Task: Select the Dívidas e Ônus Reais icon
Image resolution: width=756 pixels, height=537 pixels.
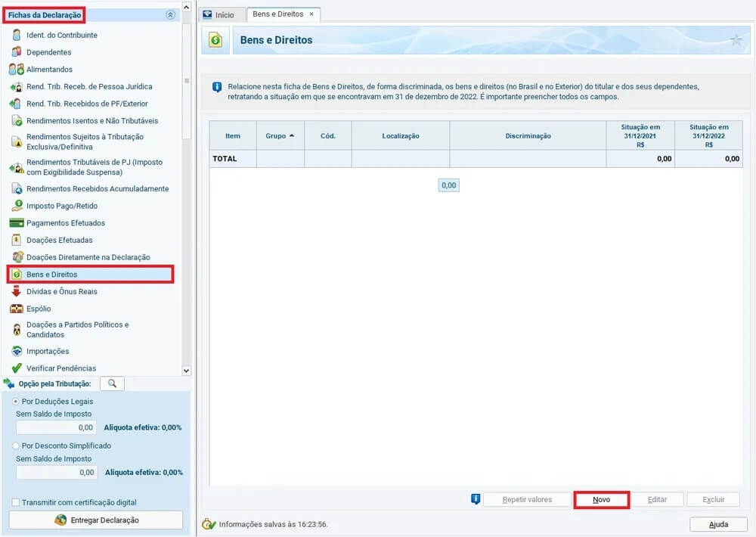Action: coord(15,291)
